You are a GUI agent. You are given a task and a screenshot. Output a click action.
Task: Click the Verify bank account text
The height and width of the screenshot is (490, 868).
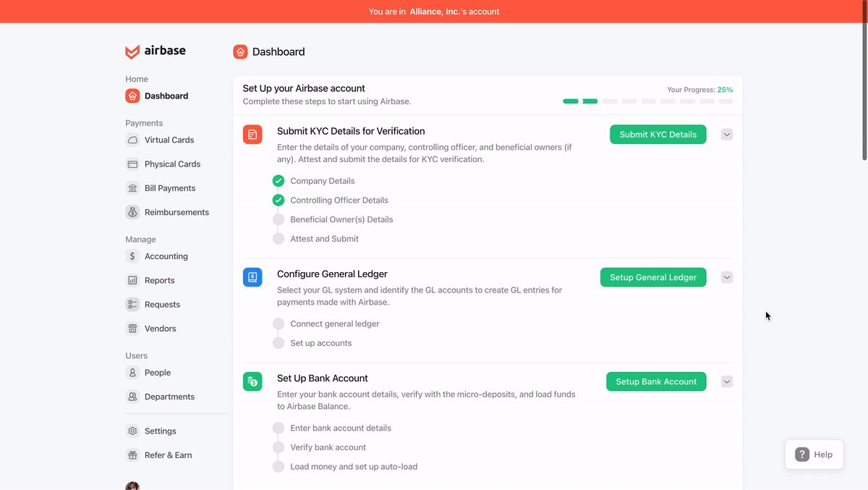pos(328,447)
